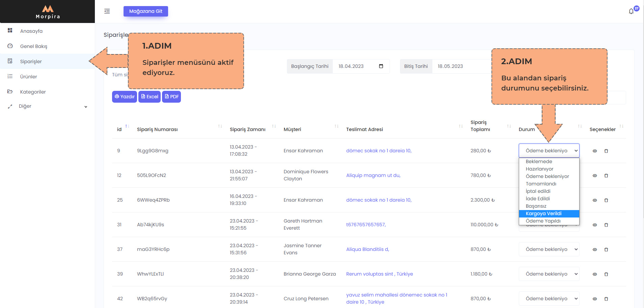
Task: Sort by Teslimat Adresi column arrows
Action: 461,126
